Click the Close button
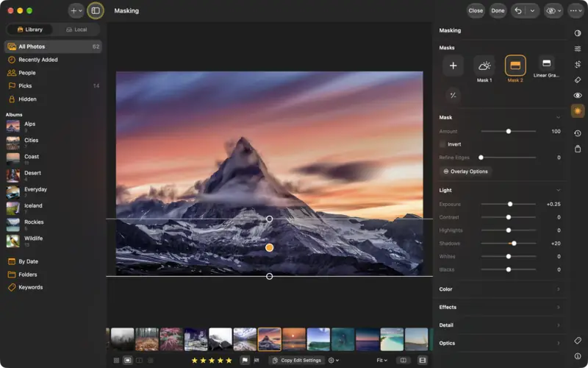 pyautogui.click(x=476, y=10)
